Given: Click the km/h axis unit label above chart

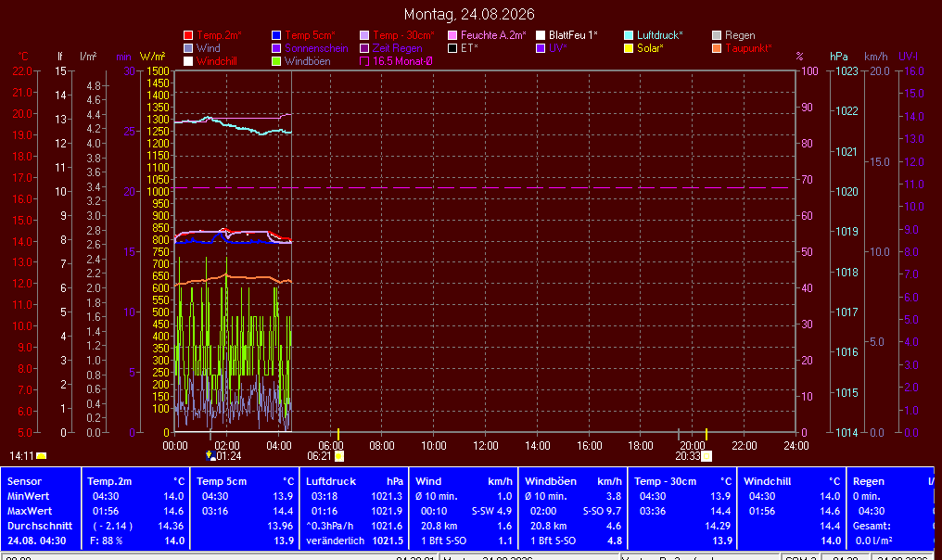Looking at the screenshot, I should point(876,57).
